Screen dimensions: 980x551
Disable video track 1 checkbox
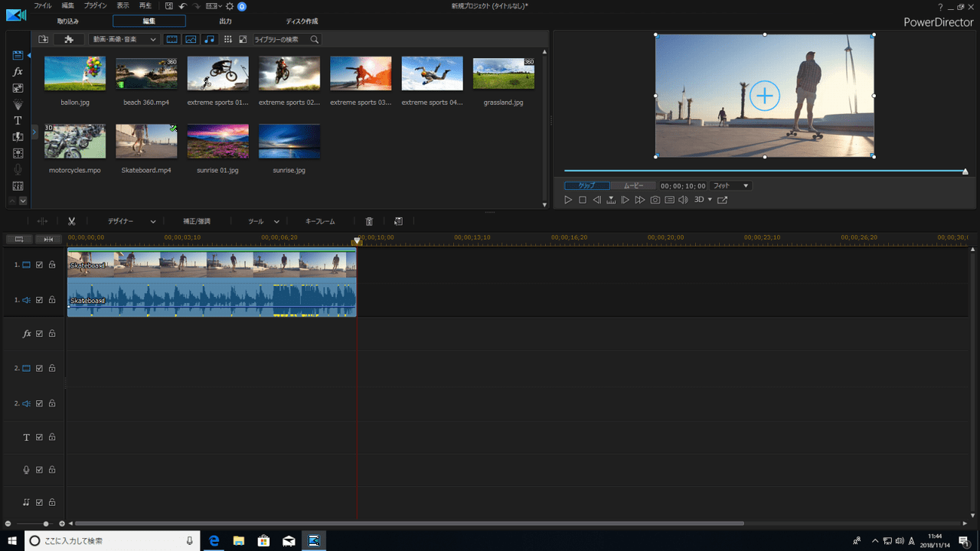[x=40, y=265]
